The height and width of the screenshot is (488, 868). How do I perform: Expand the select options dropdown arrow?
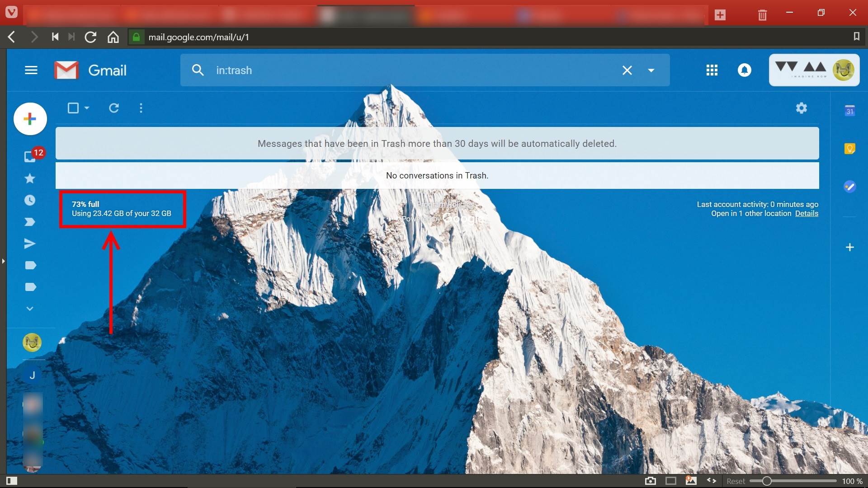(87, 108)
